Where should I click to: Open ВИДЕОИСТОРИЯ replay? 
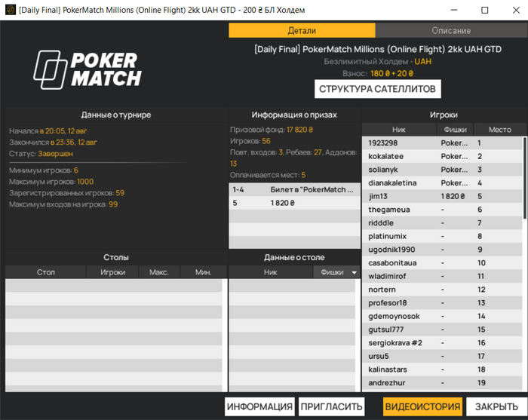(422, 406)
